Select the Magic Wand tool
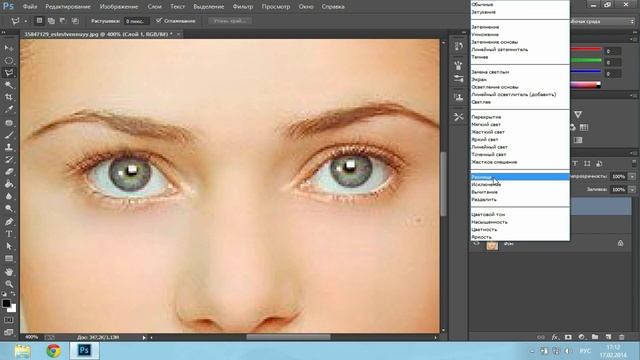Viewport: 640px width, 360px height. [x=9, y=85]
